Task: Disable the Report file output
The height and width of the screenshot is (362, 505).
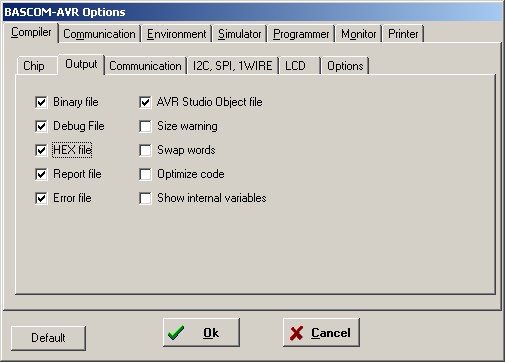Action: 41,174
